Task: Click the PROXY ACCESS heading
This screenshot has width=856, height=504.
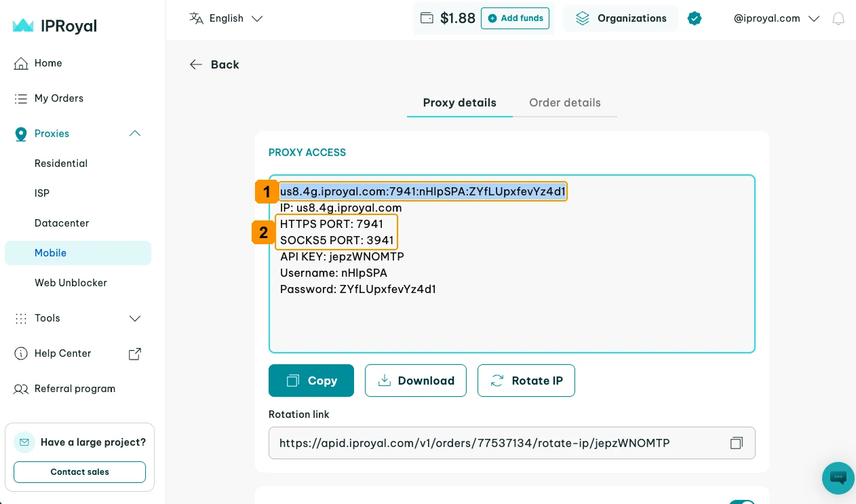Action: pyautogui.click(x=307, y=153)
